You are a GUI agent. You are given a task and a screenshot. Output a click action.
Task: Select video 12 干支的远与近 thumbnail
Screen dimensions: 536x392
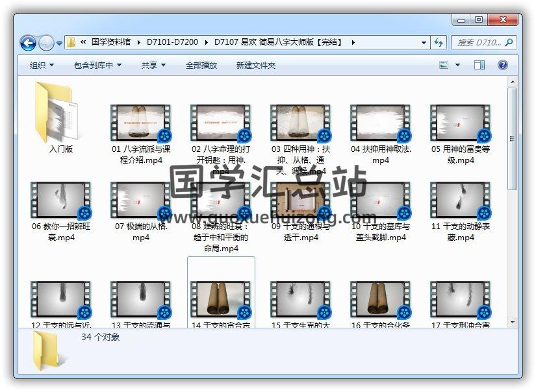click(61, 299)
